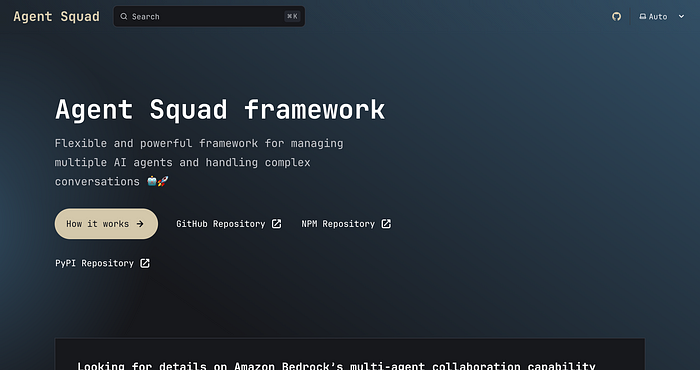Screen dimensions: 700x370
Task: Click the Agent Squad framework heading
Action: coord(220,109)
